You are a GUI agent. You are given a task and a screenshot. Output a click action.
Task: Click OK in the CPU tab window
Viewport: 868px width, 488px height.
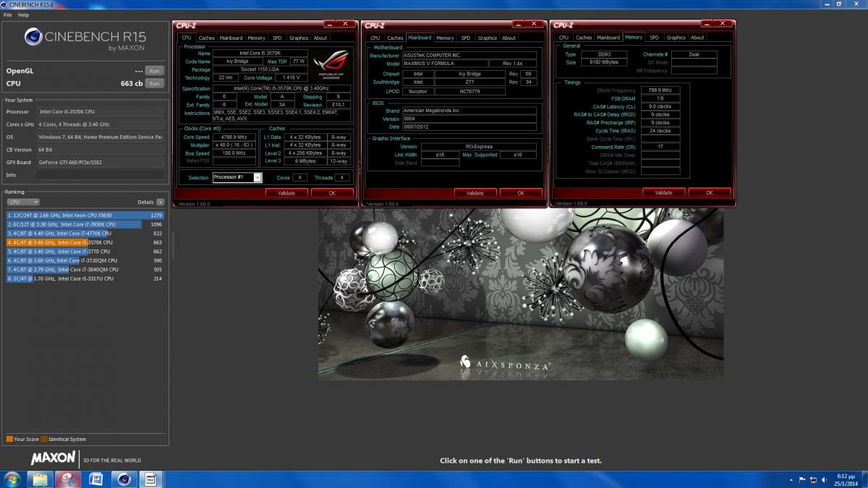pos(332,193)
